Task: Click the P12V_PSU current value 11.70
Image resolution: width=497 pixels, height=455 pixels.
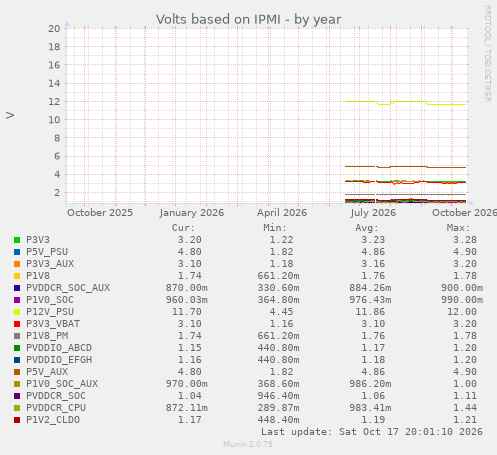Action: tap(187, 312)
